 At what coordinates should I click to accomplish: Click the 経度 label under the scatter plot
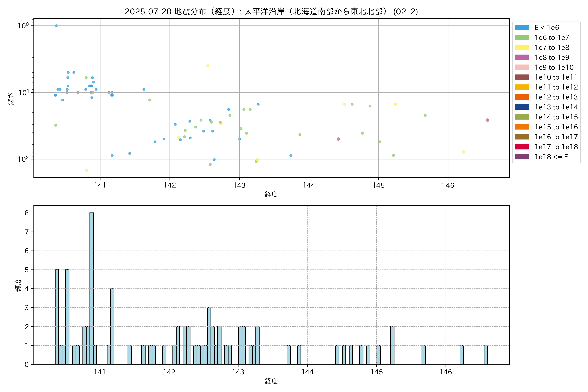[271, 195]
